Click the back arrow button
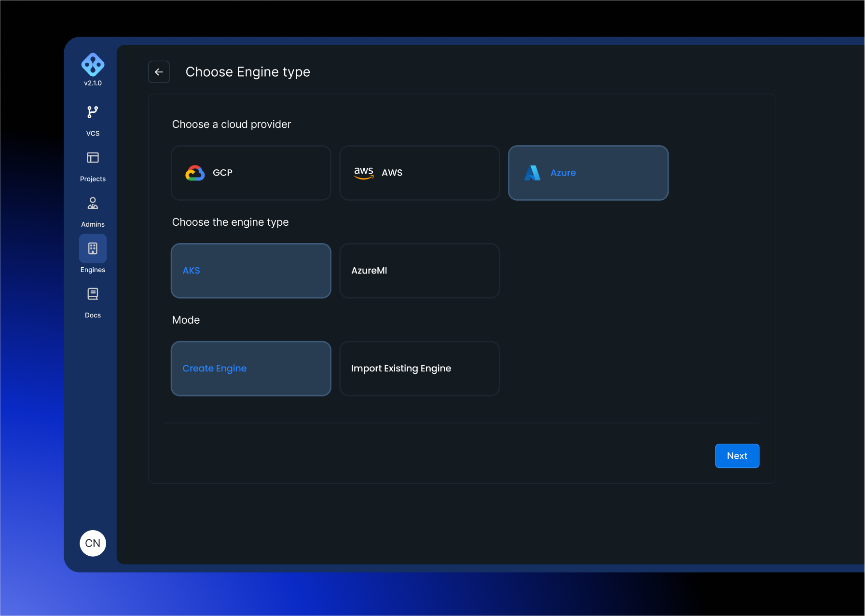This screenshot has height=616, width=865. (x=159, y=72)
